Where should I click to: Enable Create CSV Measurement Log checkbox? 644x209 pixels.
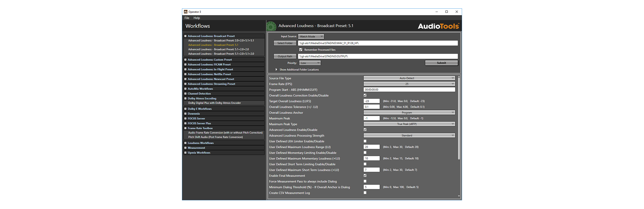(365, 193)
